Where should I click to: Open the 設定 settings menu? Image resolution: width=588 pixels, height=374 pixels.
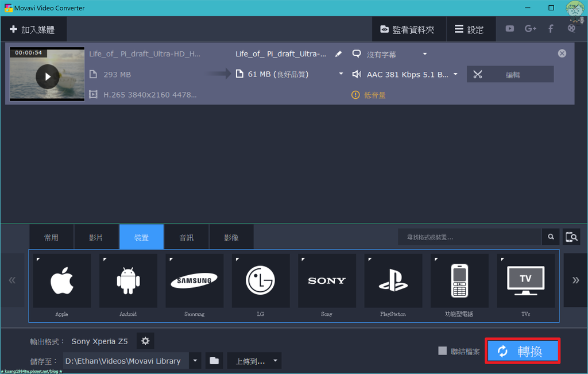pos(471,29)
